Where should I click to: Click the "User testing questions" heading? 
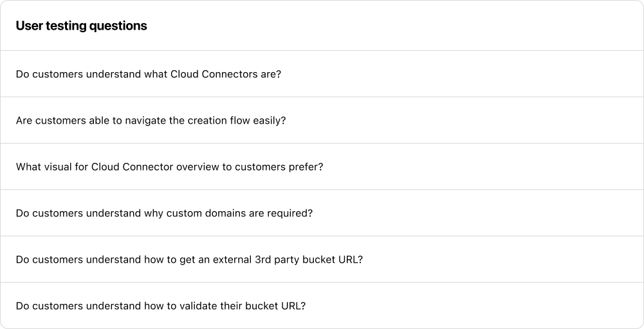coord(81,26)
